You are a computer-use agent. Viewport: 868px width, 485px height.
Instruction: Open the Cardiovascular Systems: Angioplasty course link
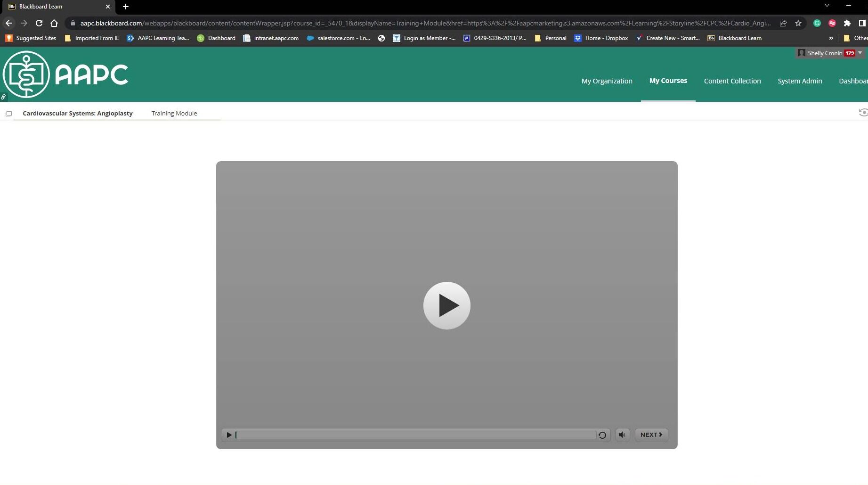[78, 113]
